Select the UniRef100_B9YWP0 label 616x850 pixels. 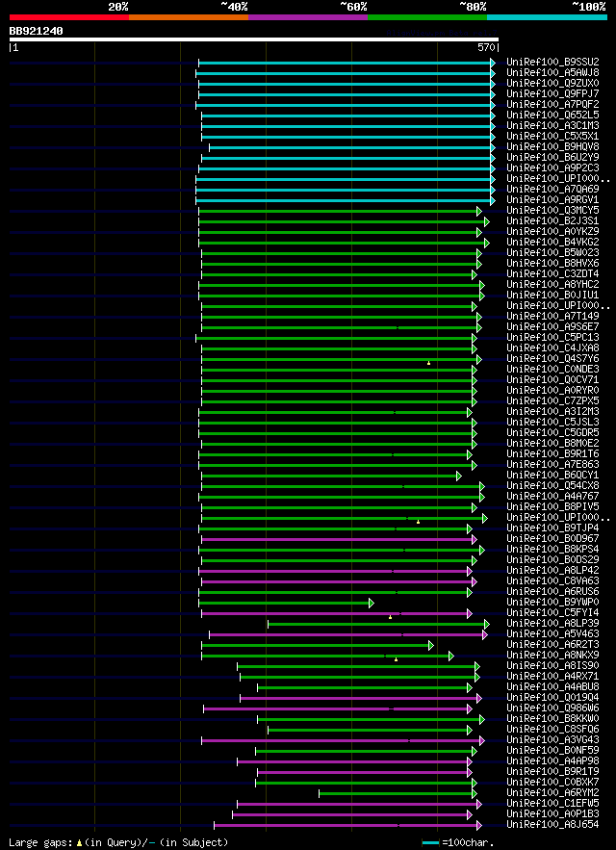(552, 603)
